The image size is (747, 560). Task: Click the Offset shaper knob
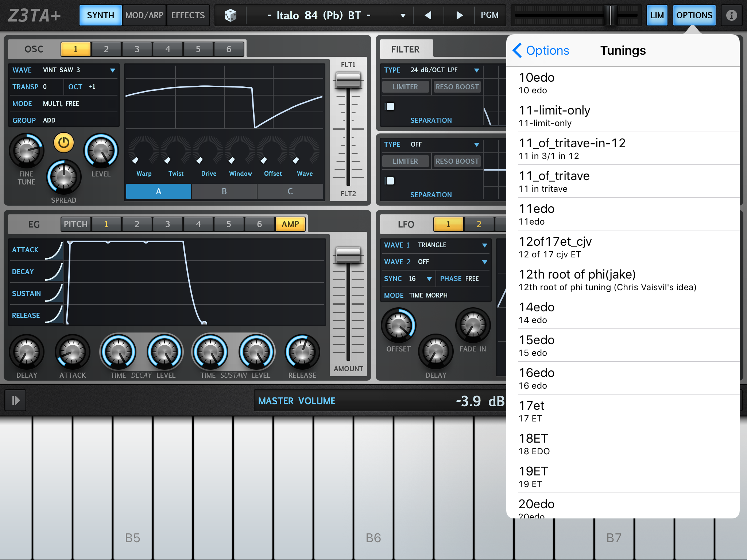point(272,151)
